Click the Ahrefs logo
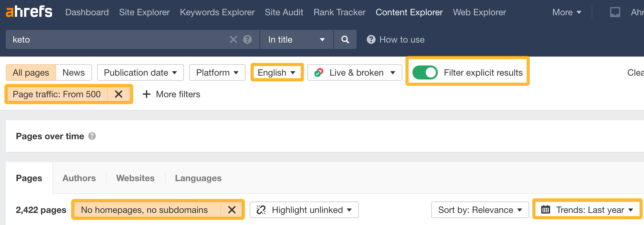The width and height of the screenshot is (644, 225). (29, 12)
